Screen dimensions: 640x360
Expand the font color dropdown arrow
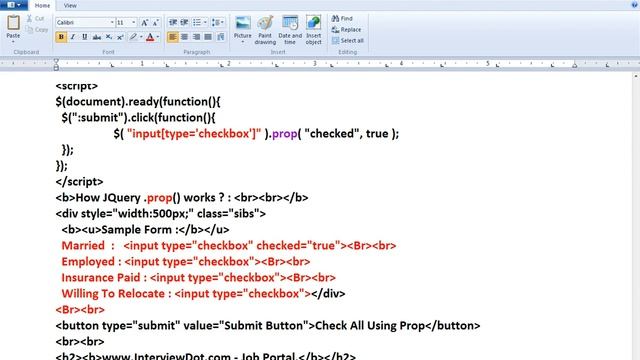[158, 37]
